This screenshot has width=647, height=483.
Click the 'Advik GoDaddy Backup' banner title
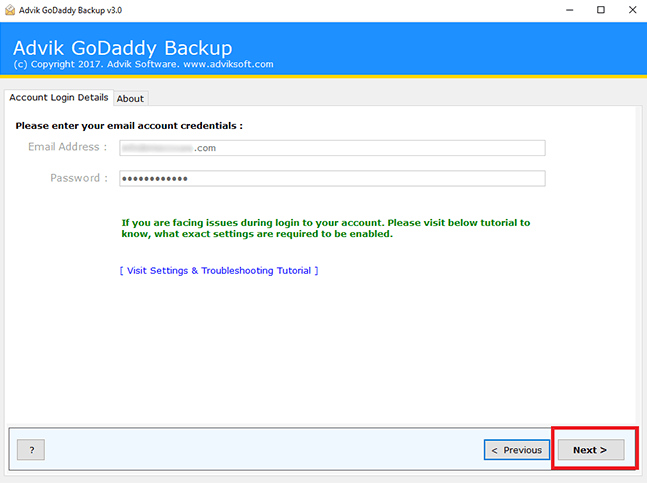123,48
